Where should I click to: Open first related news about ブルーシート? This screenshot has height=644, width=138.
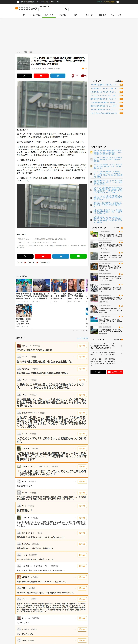tap(42, 239)
